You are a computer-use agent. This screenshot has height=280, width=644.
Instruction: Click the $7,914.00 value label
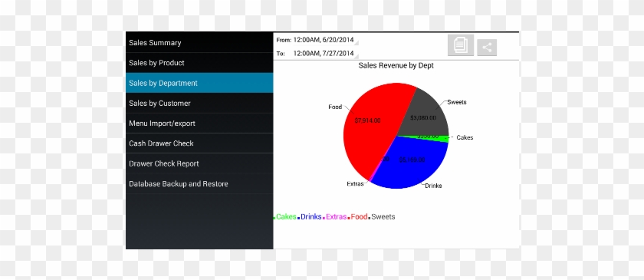[x=367, y=120]
